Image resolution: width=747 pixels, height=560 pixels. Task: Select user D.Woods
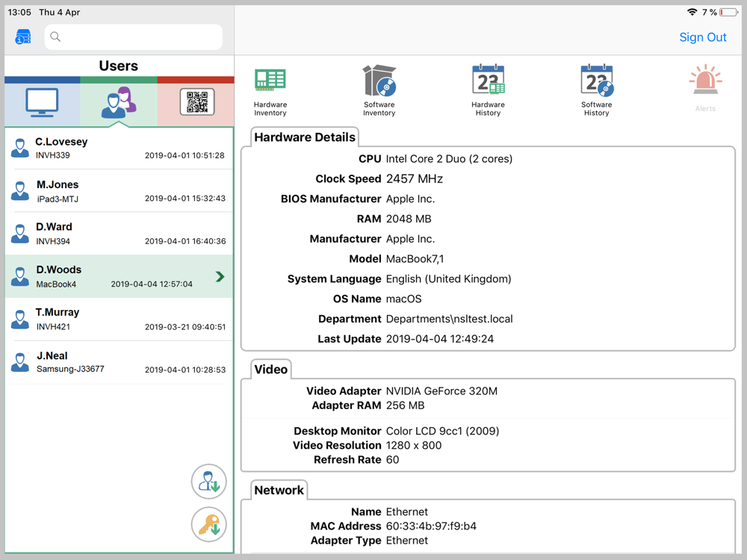point(119,277)
